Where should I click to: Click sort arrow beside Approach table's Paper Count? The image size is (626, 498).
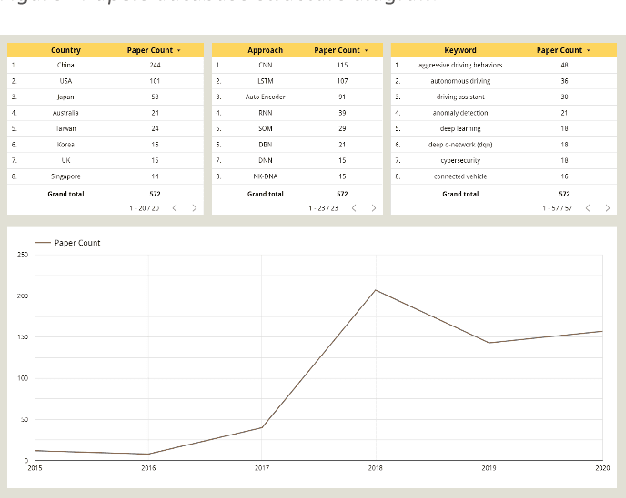pyautogui.click(x=367, y=50)
